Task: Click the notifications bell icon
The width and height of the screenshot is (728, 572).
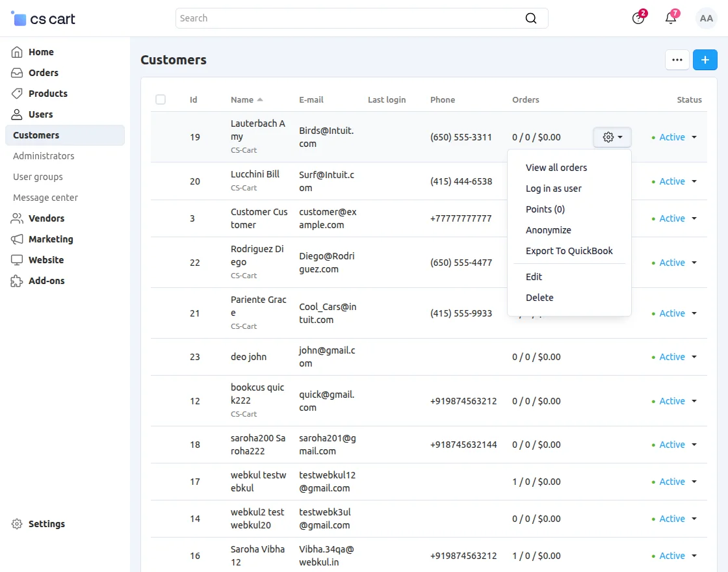Action: 671,18
